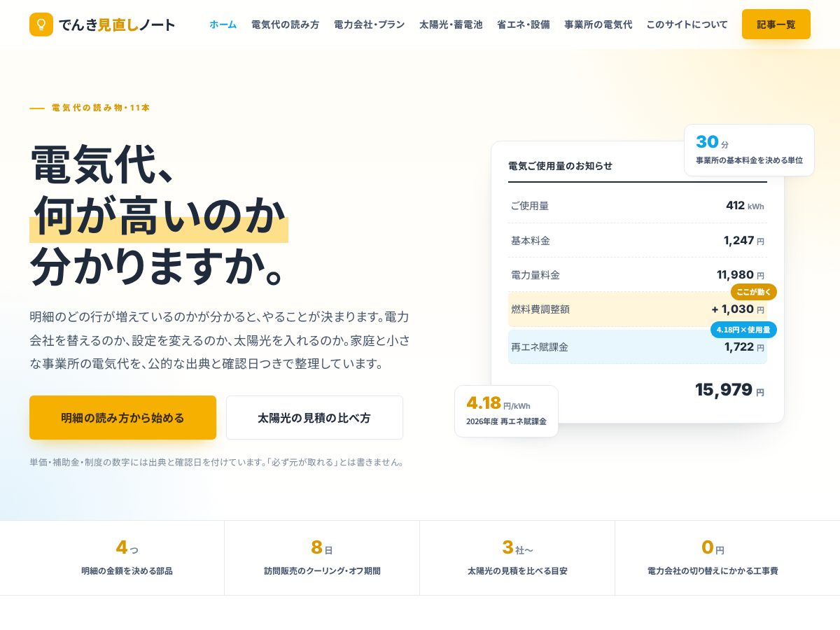This screenshot has width=840, height=630.
Task: Click the 明細の読み方から始める button
Action: (122, 418)
